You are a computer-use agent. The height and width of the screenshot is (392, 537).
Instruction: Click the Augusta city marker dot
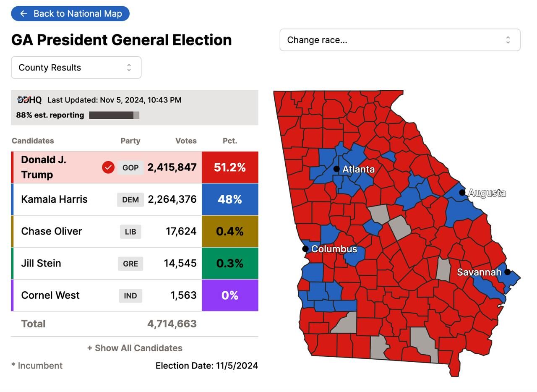coord(462,193)
